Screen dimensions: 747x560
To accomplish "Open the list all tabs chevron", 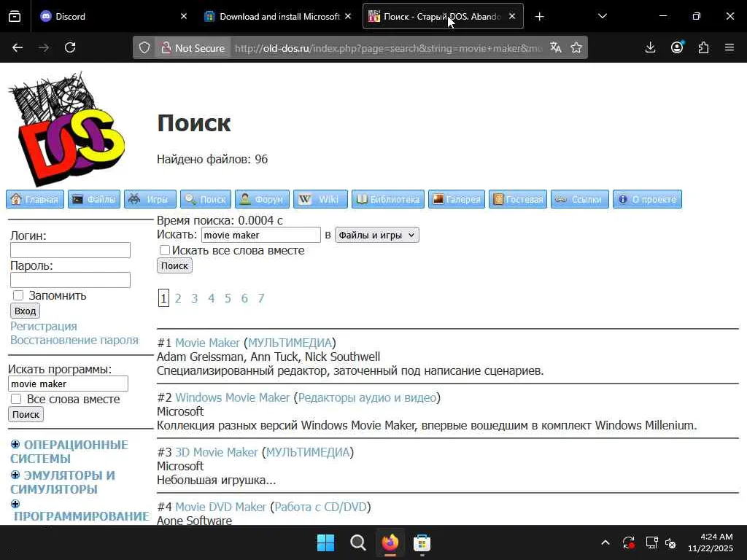I will click(x=602, y=16).
